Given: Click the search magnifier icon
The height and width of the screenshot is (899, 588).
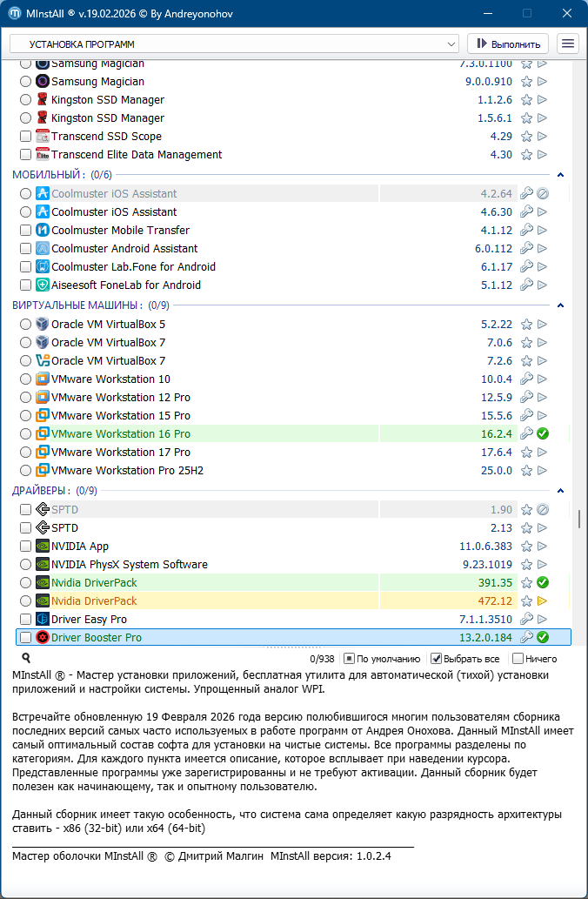Looking at the screenshot, I should [x=26, y=659].
